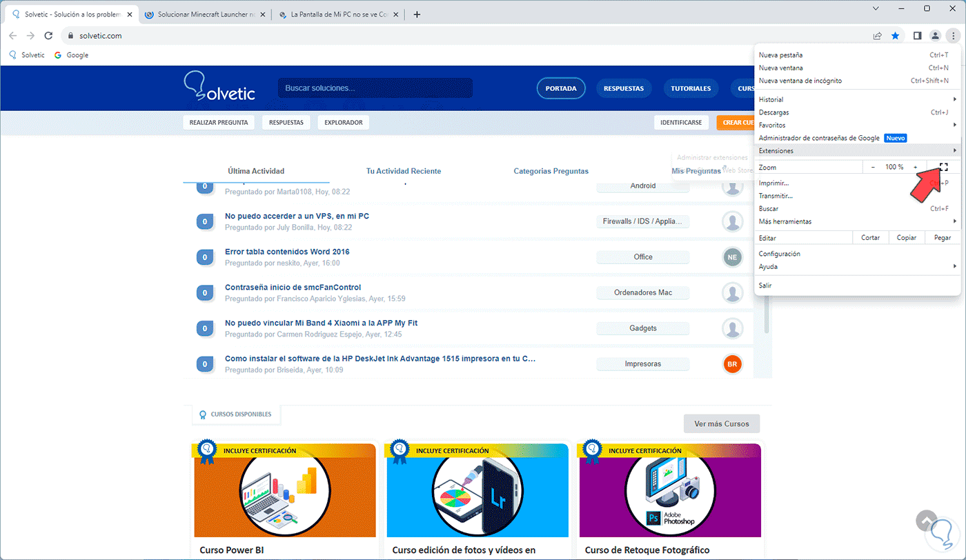966x560 pixels.
Task: Click the Ver más Cursos button
Action: click(x=721, y=423)
